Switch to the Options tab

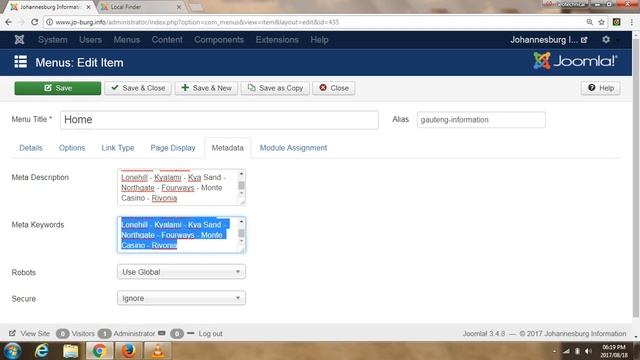pos(72,148)
